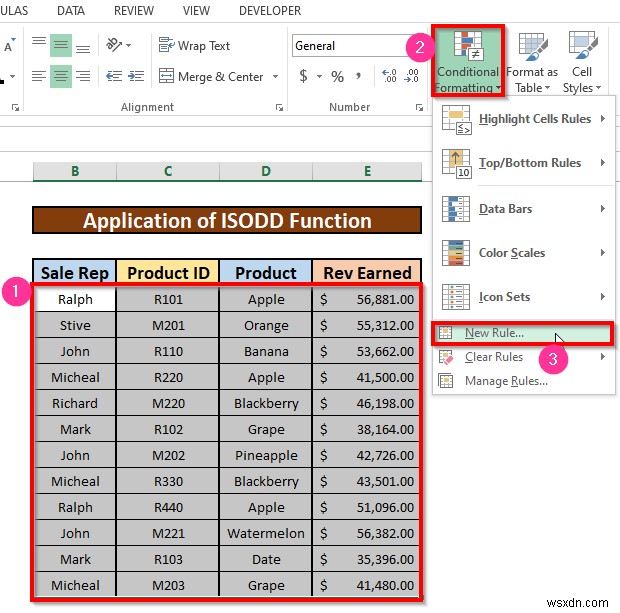Click the Increase Indent icon
This screenshot has height=613, width=620.
coord(136,76)
